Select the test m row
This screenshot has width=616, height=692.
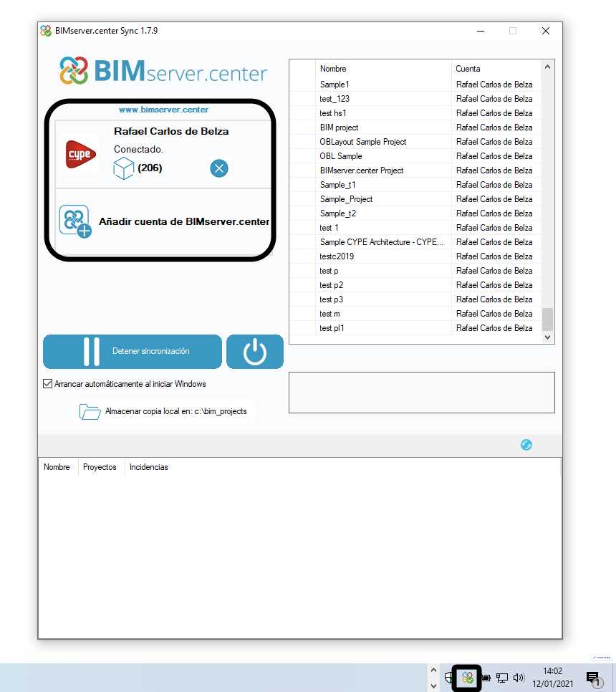pos(415,314)
